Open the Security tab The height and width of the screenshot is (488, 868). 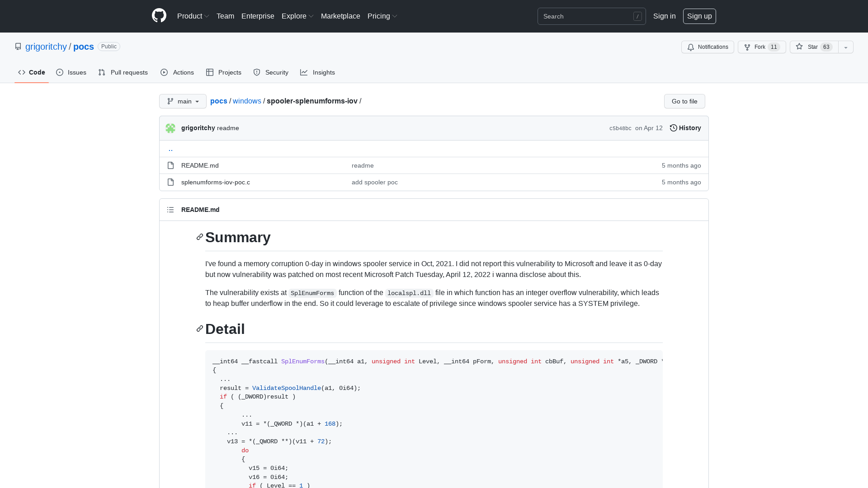(271, 72)
